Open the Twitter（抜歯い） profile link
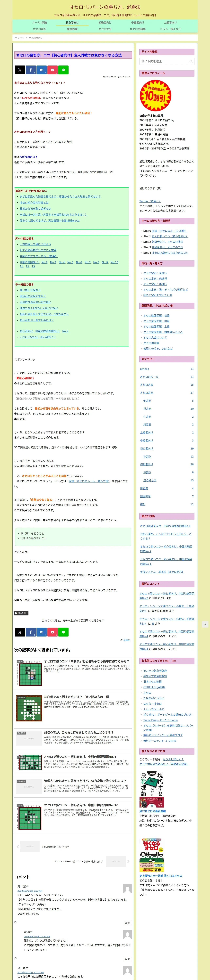Viewport: 210px width, 980px height. pos(150,201)
